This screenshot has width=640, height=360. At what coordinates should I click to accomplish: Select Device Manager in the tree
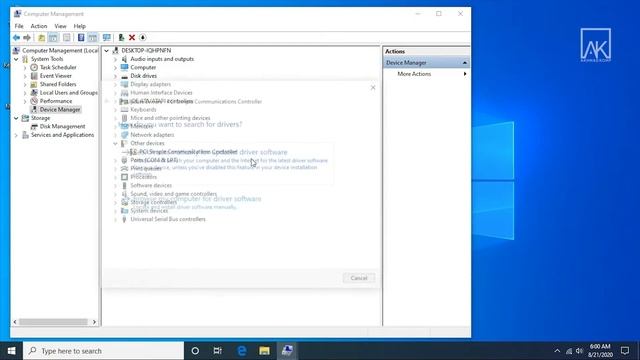click(x=60, y=110)
